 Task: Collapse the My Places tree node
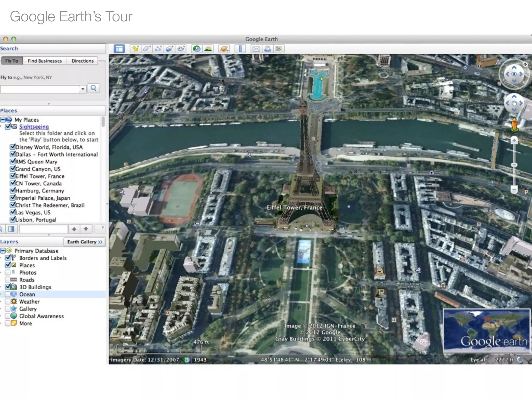3,120
